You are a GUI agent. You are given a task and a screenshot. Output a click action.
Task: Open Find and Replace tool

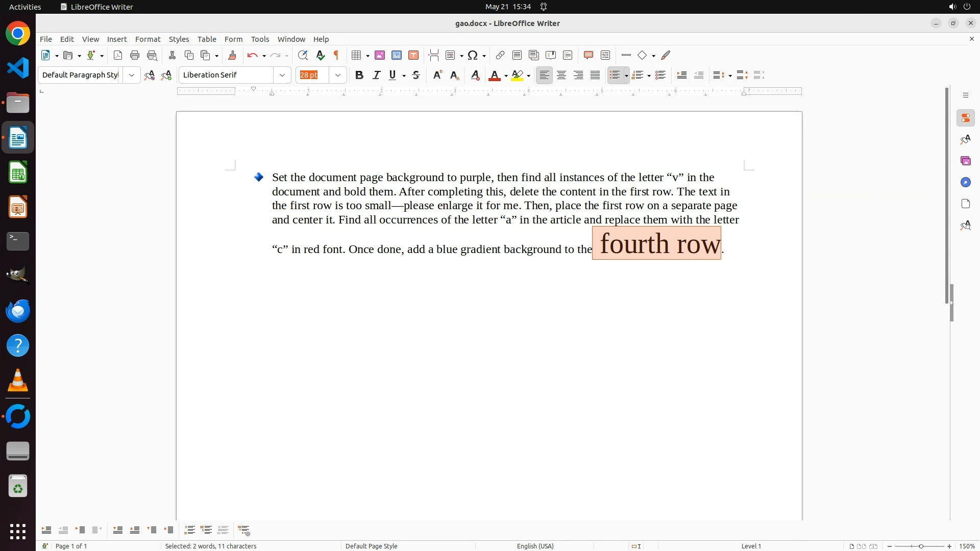[303, 55]
